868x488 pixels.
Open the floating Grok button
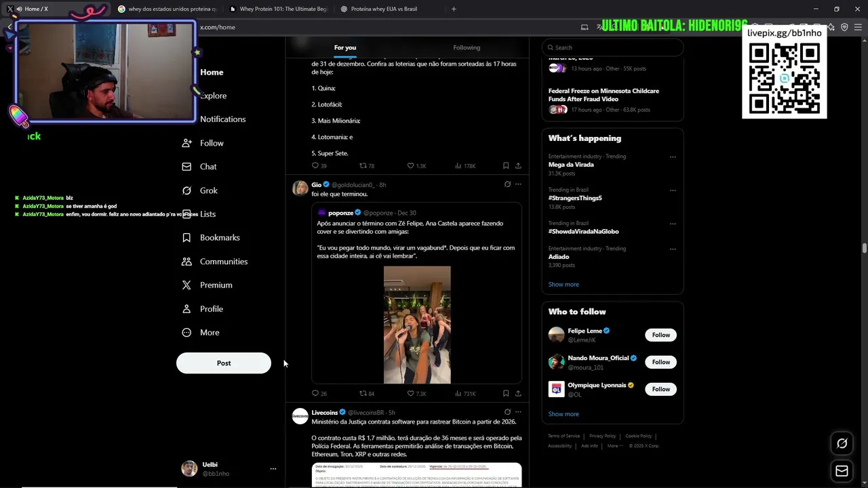coord(842,443)
